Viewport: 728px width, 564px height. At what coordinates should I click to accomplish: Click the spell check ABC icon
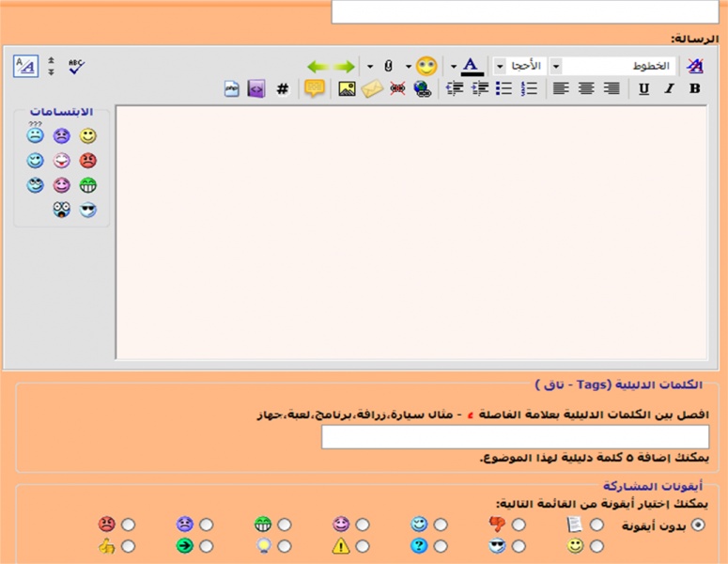point(76,66)
